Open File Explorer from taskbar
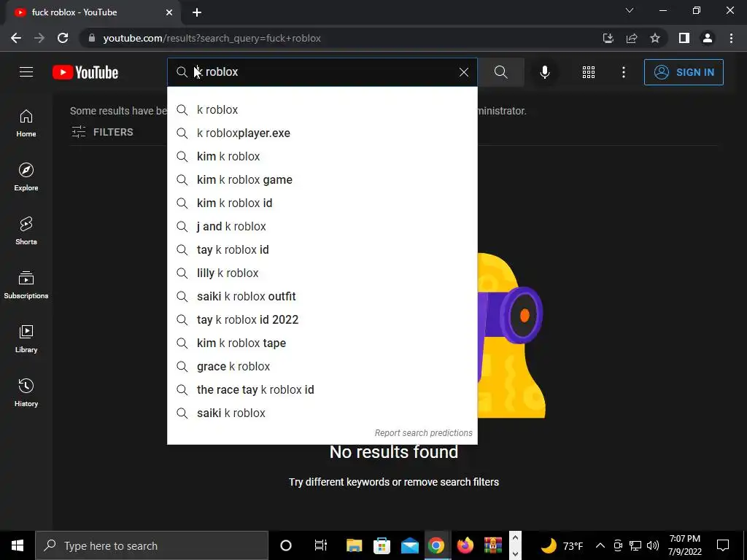 click(354, 545)
